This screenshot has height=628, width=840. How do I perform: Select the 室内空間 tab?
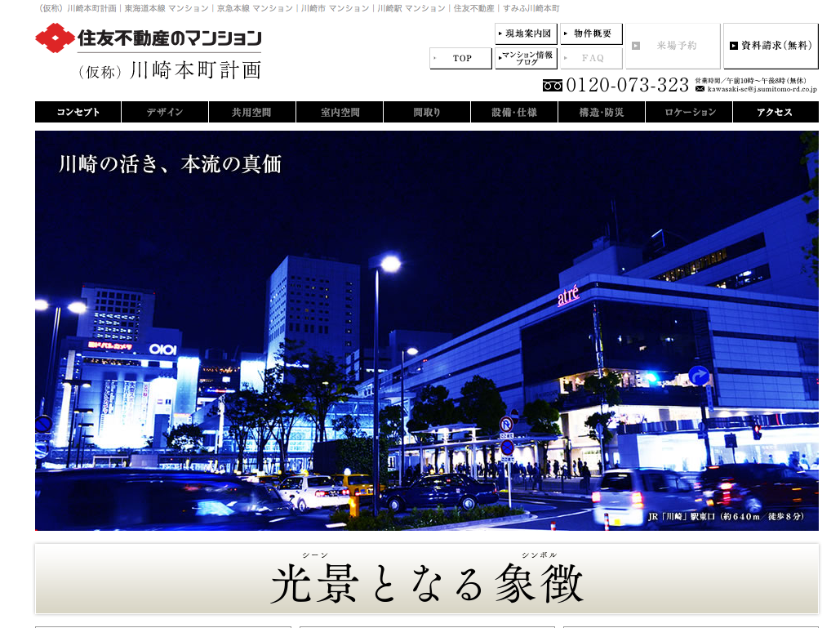pos(340,112)
